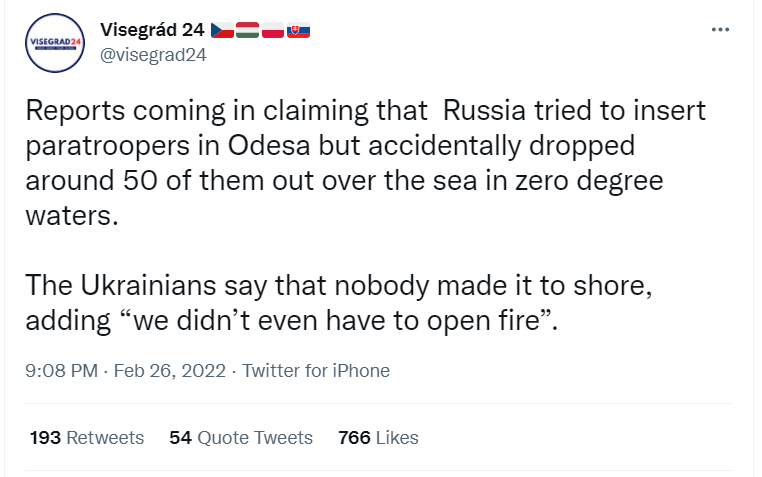Open the three-dot More options menu
This screenshot has height=477, width=762.
(x=720, y=30)
